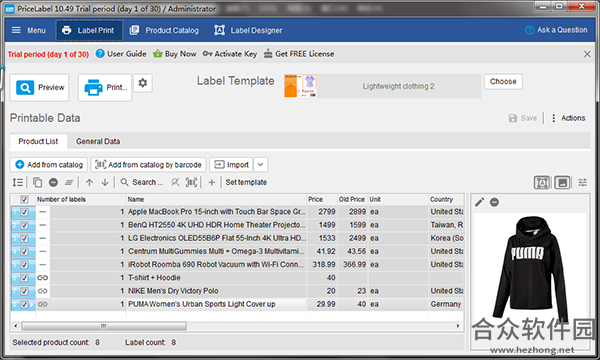Uncheck the Apple MacBook Pro row checkbox
Screen dimensions: 600x360
click(24, 212)
